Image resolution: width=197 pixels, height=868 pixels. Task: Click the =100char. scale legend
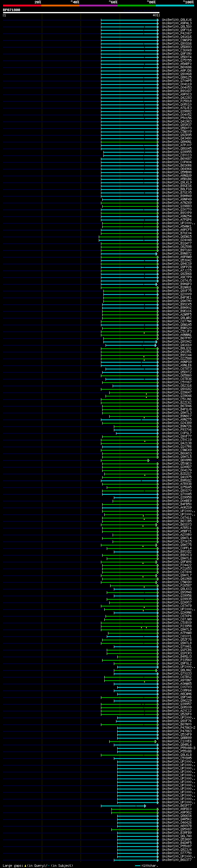pos(147,865)
